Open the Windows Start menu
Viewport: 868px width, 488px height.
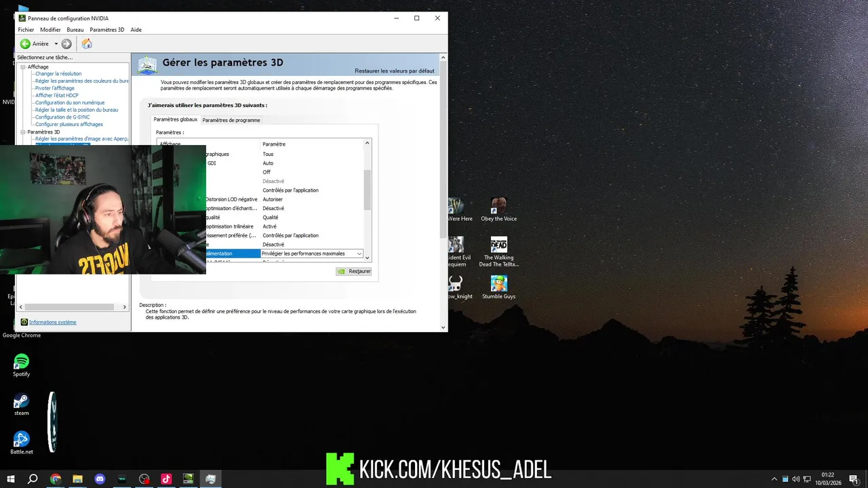[x=11, y=479]
